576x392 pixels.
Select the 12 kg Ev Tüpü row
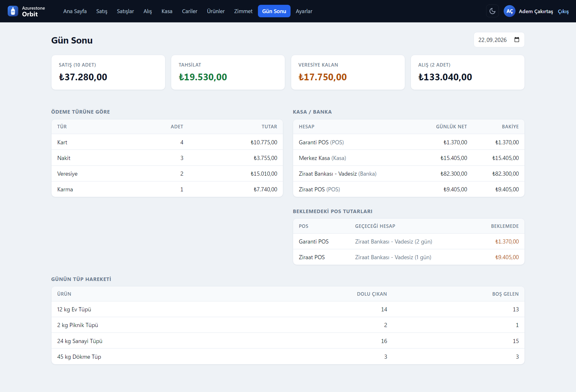point(288,309)
